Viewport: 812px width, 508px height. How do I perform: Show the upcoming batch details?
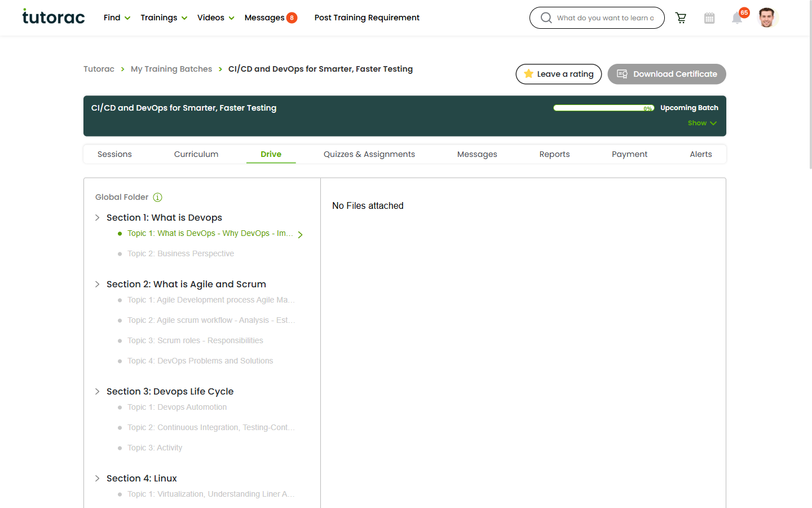pyautogui.click(x=702, y=123)
